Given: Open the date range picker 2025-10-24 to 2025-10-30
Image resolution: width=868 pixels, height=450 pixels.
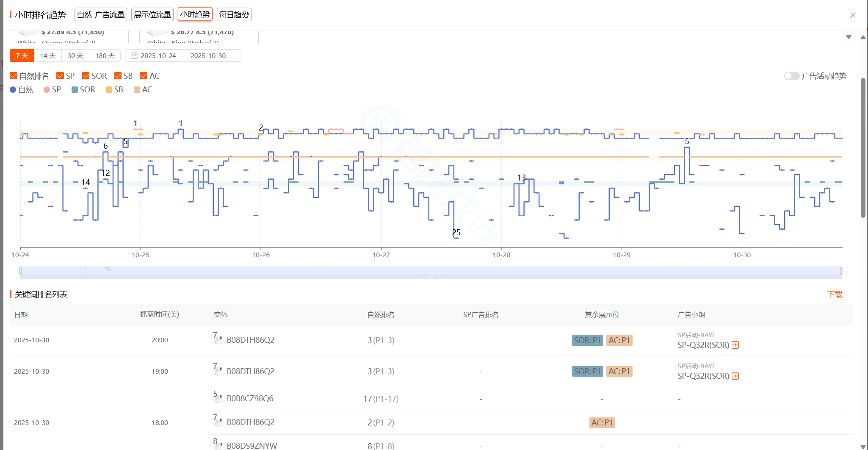Looking at the screenshot, I should click(183, 56).
